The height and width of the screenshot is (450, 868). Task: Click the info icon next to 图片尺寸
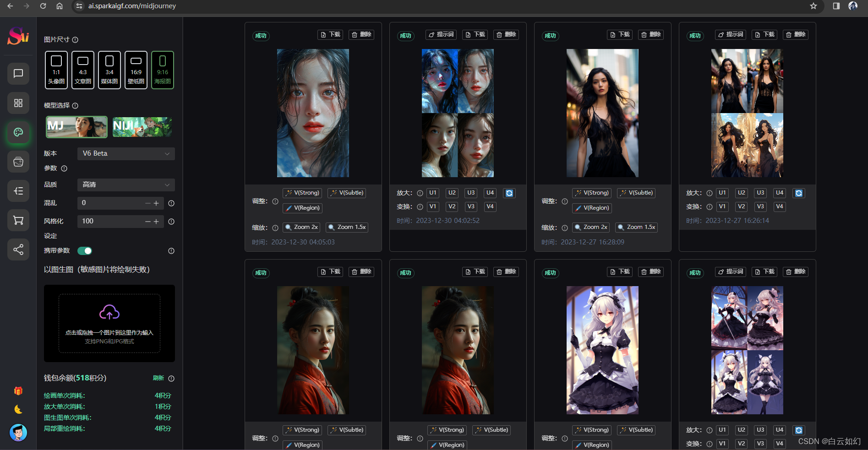[x=75, y=40]
